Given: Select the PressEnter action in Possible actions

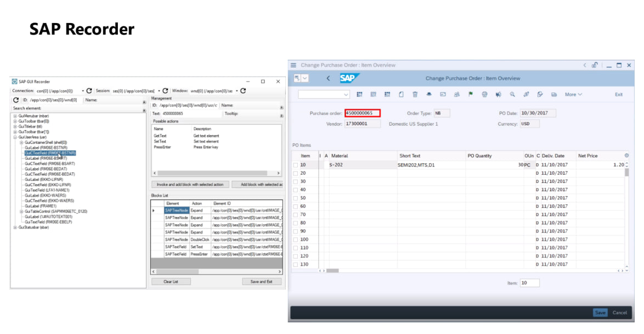Looking at the screenshot, I should pyautogui.click(x=162, y=147).
